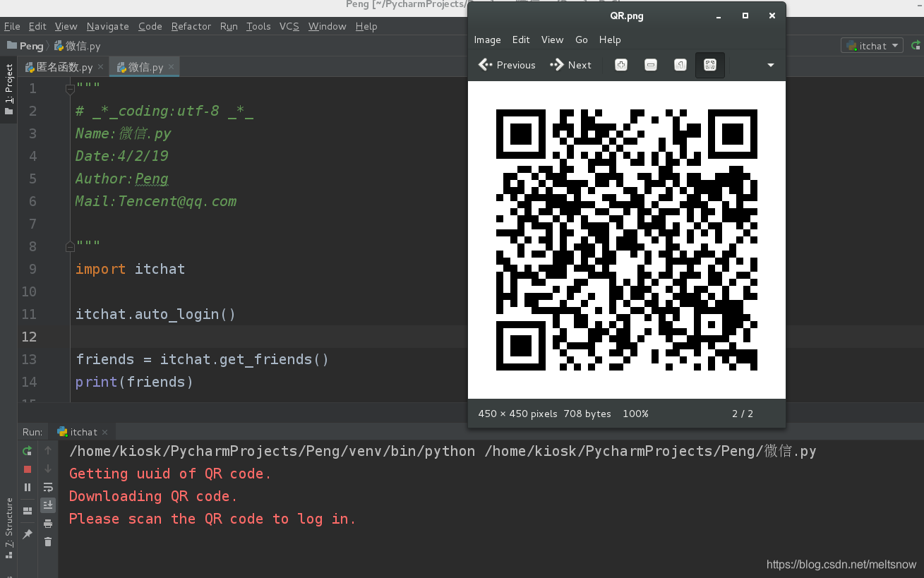Open PyCharm View menu

coord(66,26)
